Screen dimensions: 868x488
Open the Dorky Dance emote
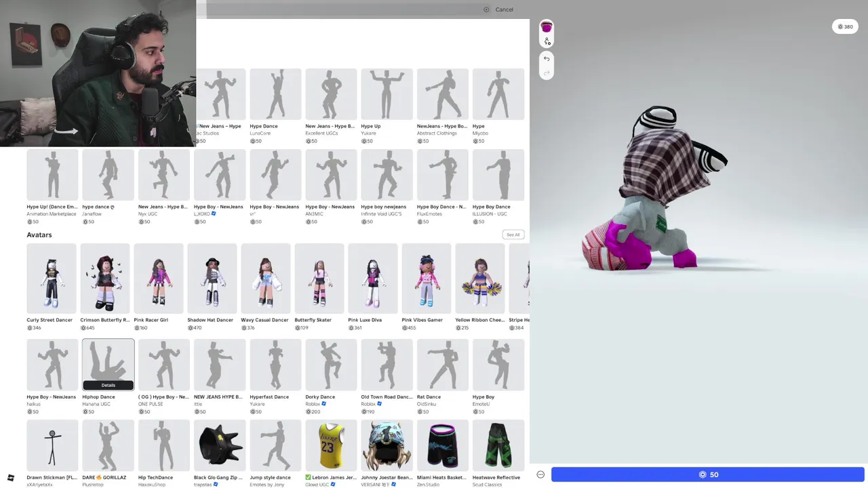331,377
